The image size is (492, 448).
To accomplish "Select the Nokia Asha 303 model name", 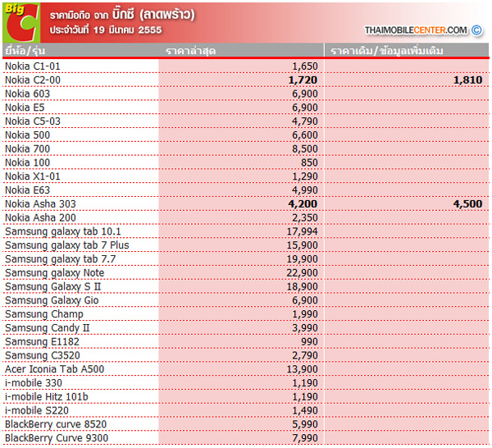I will pyautogui.click(x=40, y=204).
